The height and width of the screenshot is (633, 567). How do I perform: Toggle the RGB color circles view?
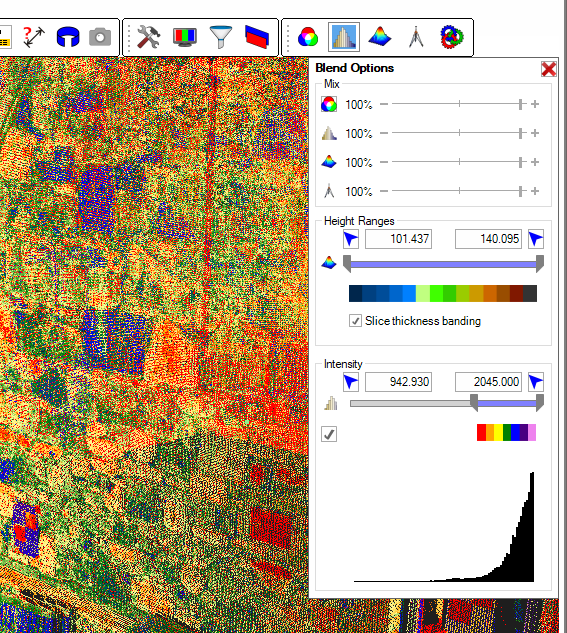[308, 37]
